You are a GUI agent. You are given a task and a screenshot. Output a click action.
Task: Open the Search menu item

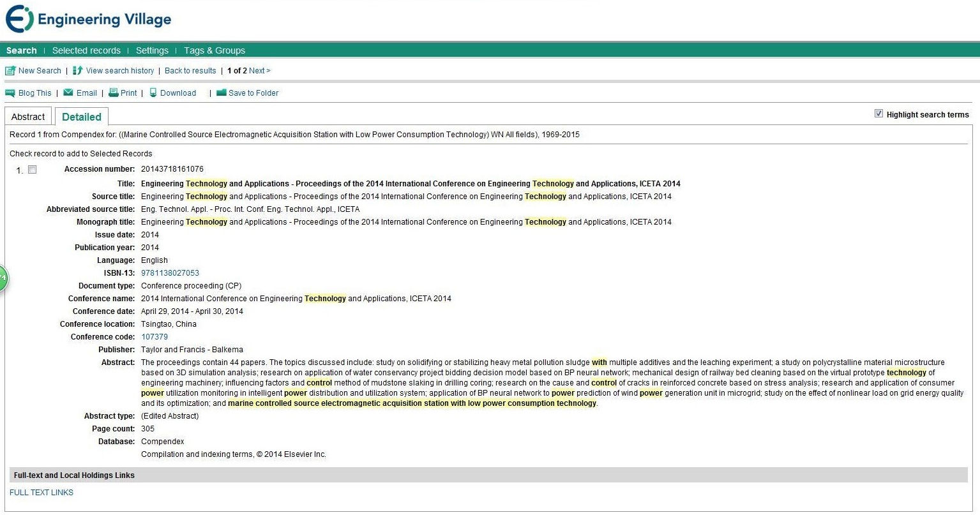click(x=22, y=50)
